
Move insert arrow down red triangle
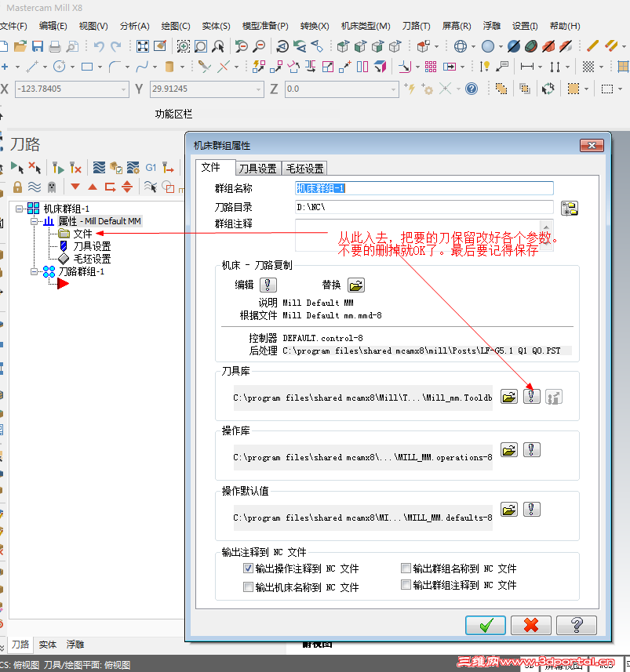click(75, 187)
